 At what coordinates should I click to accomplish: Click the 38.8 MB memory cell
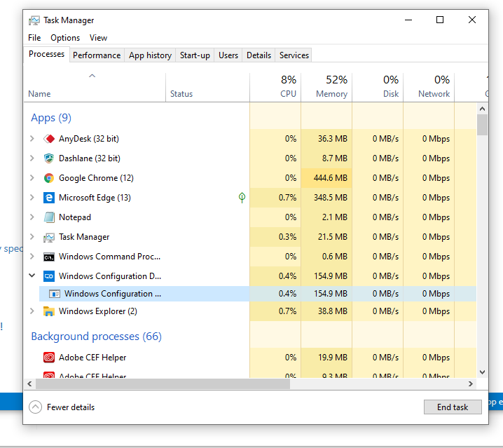326,311
